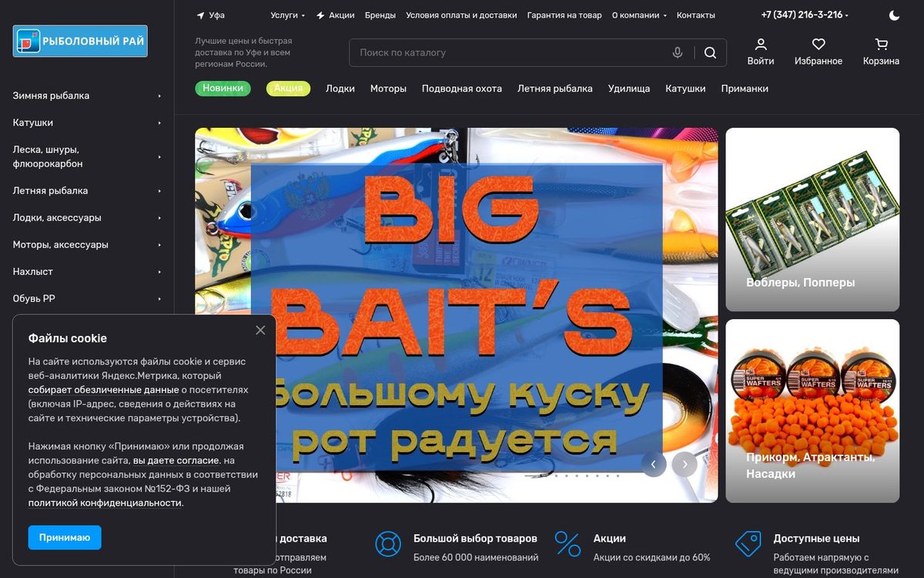Follow собирает обезличенные данные link
The width and height of the screenshot is (924, 578).
[103, 390]
